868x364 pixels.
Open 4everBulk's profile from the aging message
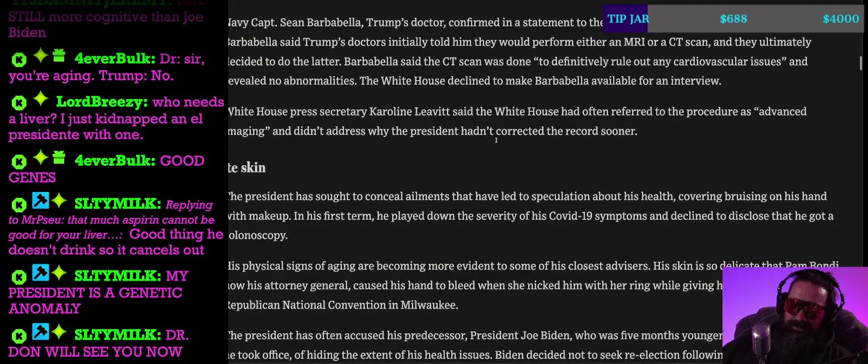pos(114,59)
